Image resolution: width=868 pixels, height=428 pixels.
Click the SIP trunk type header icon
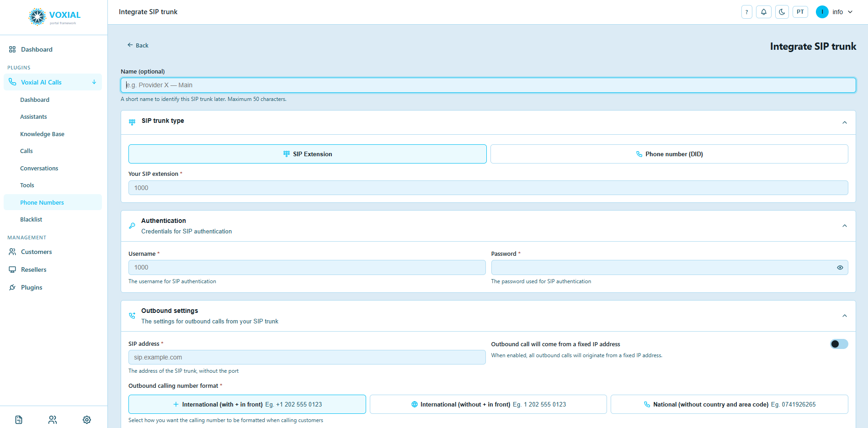click(x=132, y=122)
